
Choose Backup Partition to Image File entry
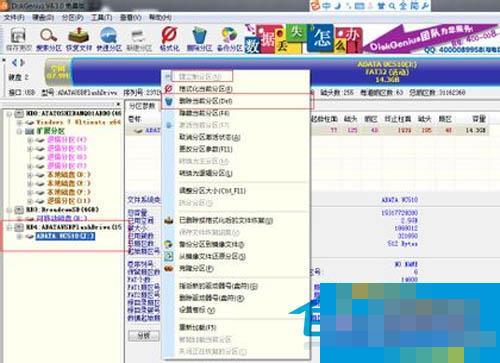pyautogui.click(x=211, y=244)
